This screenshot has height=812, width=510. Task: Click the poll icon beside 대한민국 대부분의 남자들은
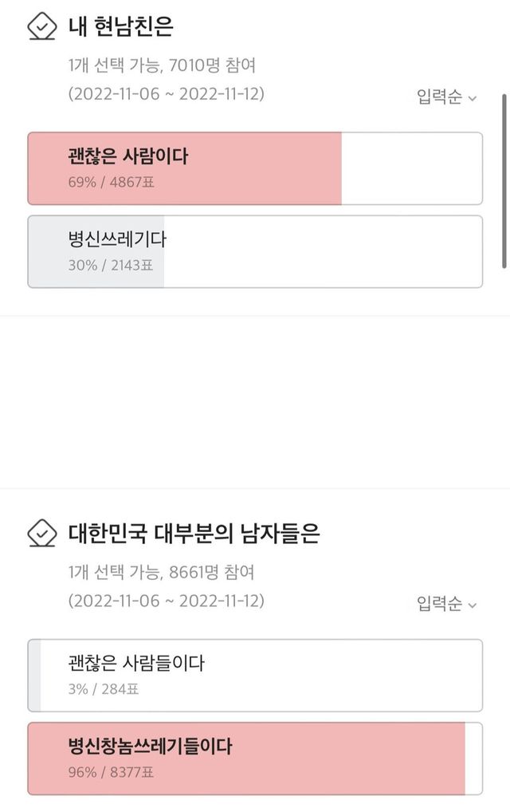(41, 532)
